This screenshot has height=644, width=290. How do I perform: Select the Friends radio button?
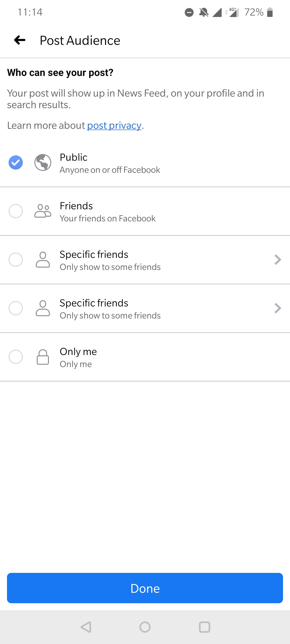[16, 211]
